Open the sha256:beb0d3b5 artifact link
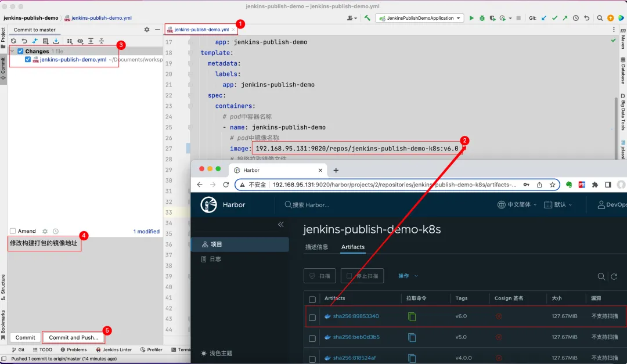 tap(356, 337)
